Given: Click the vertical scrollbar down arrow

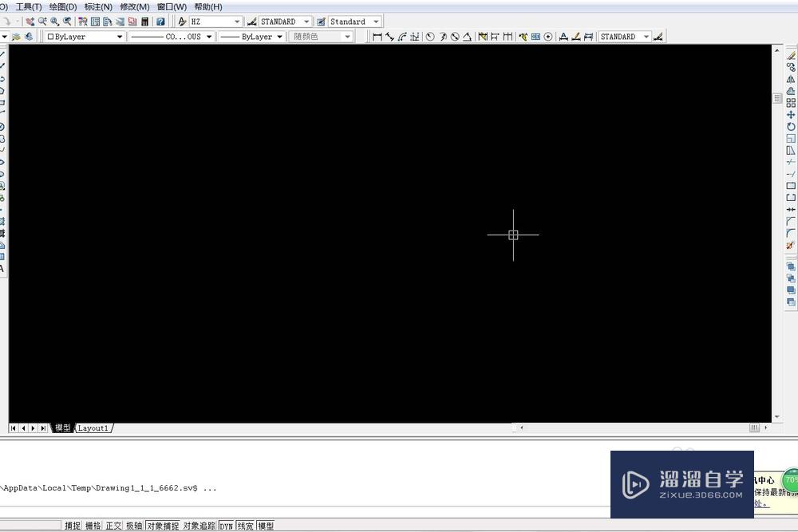Looking at the screenshot, I should point(777,417).
